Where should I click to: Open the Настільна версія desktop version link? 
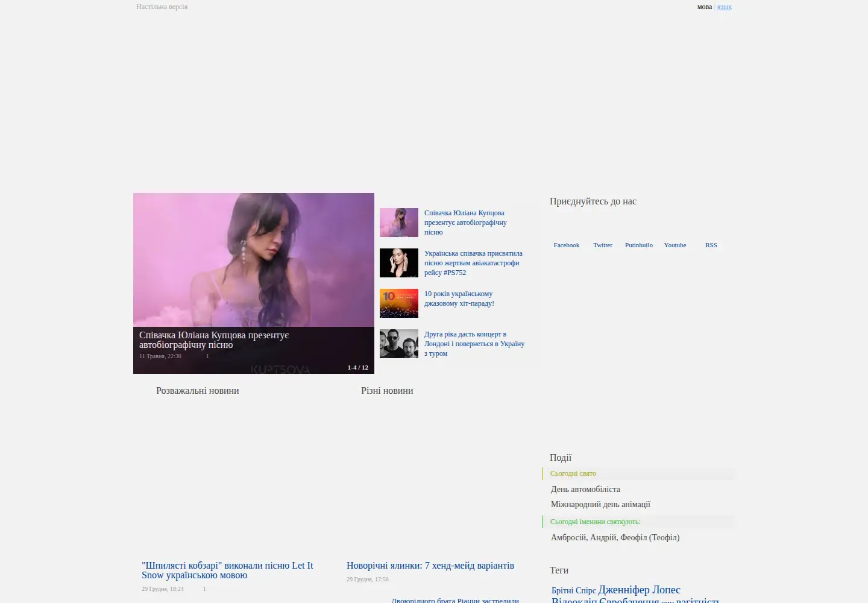coord(162,7)
